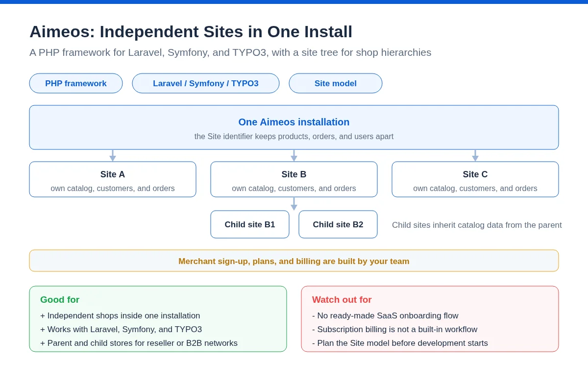
Task: Click the One Aimeos installation box
Action: [294, 127]
